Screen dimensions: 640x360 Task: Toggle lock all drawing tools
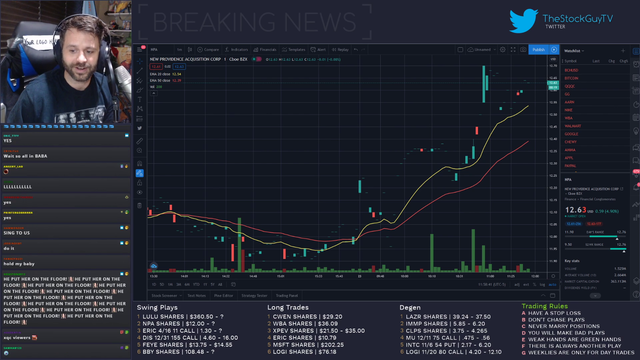coord(140,183)
